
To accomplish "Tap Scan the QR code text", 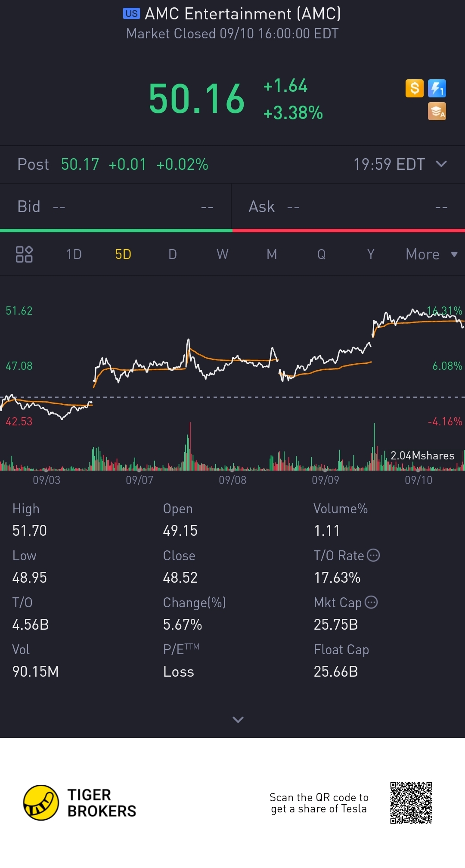I will (x=319, y=803).
